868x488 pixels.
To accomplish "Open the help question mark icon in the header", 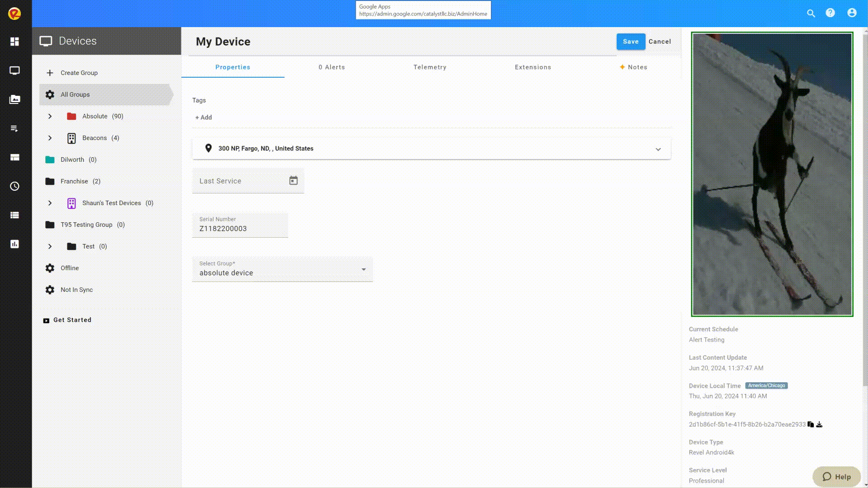I will [830, 13].
